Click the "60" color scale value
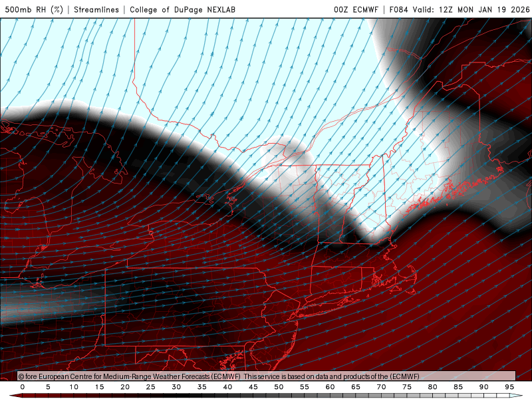The image size is (532, 399). pos(330,387)
